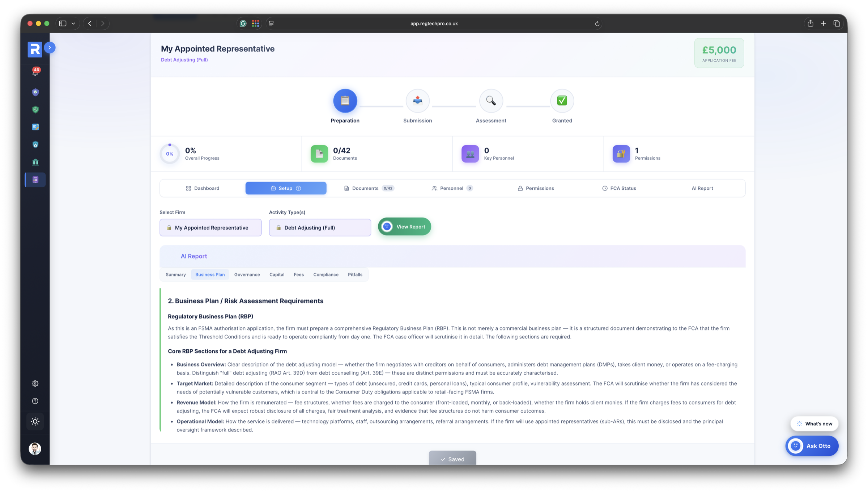Select the Setup tab
The width and height of the screenshot is (868, 492).
(286, 188)
